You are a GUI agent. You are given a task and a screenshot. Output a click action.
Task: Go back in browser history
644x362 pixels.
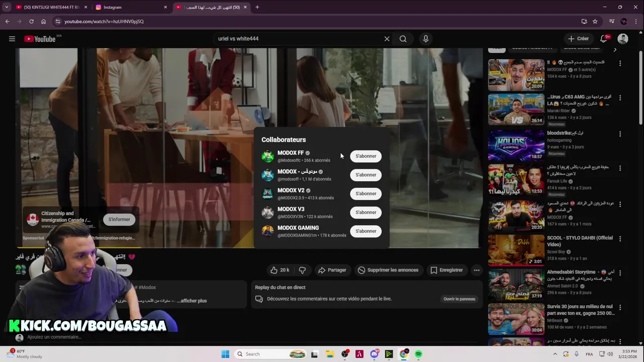point(7,22)
